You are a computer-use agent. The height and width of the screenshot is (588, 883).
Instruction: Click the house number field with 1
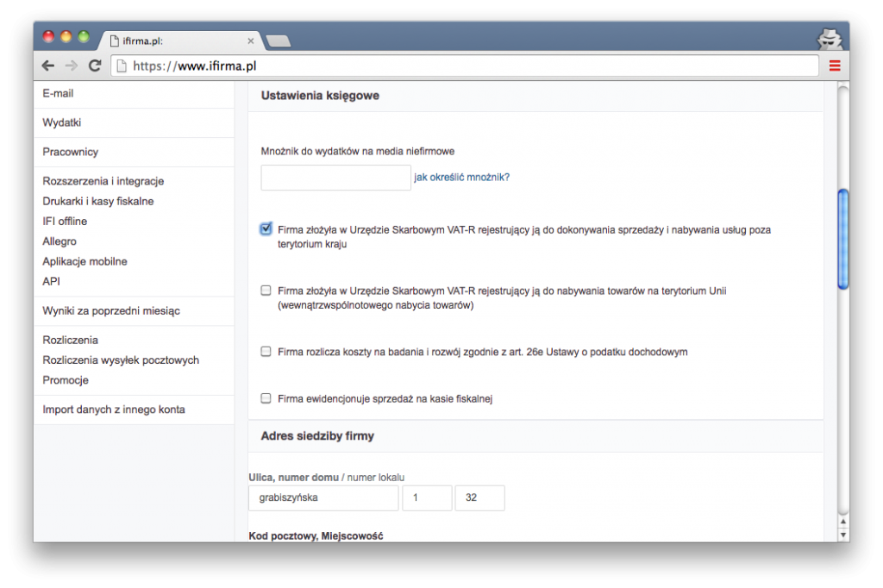pos(427,497)
